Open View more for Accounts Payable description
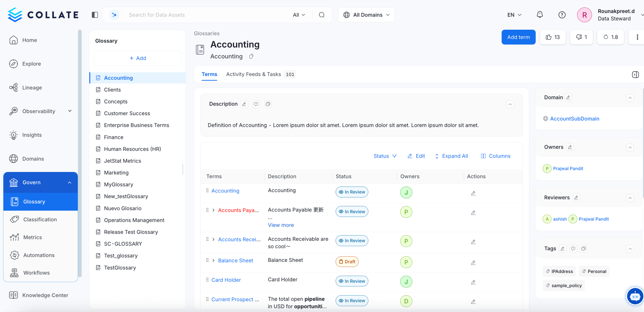644x312 pixels. tap(281, 225)
